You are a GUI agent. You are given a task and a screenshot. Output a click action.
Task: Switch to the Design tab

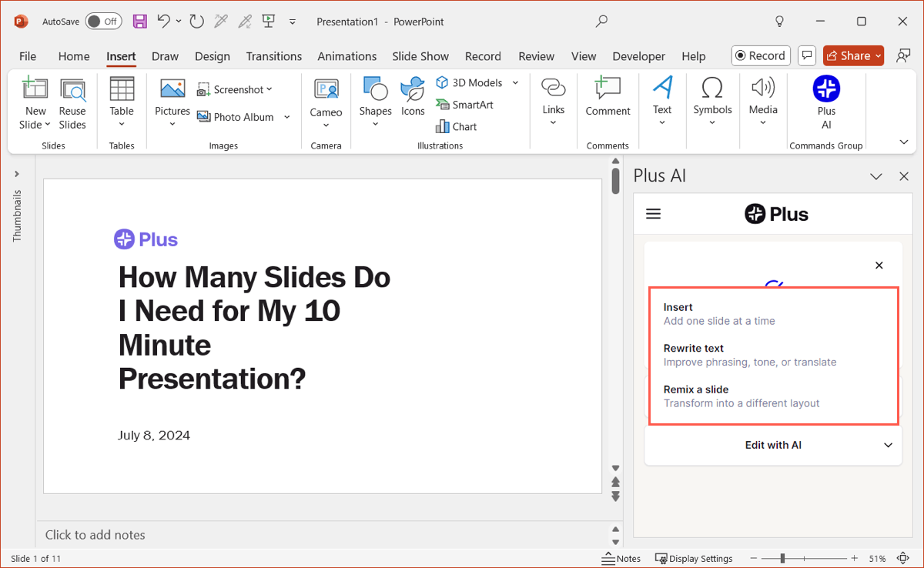tap(213, 56)
